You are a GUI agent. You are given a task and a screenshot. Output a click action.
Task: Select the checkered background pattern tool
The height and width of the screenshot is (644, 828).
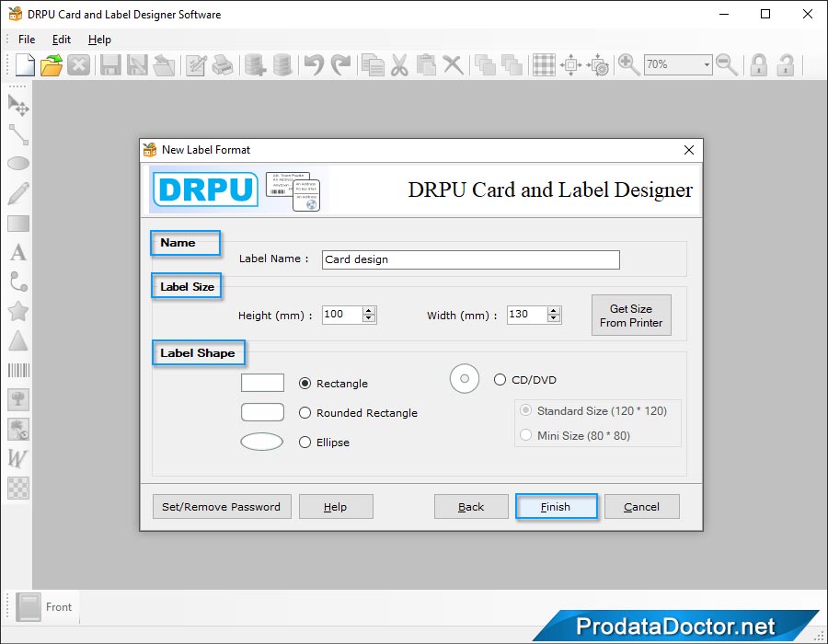[x=18, y=488]
